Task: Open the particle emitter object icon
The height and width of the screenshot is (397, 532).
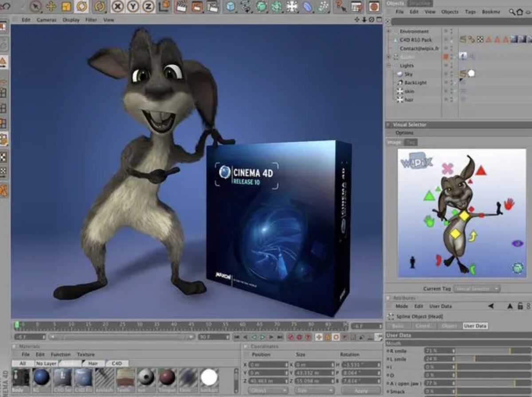Action: (324, 6)
